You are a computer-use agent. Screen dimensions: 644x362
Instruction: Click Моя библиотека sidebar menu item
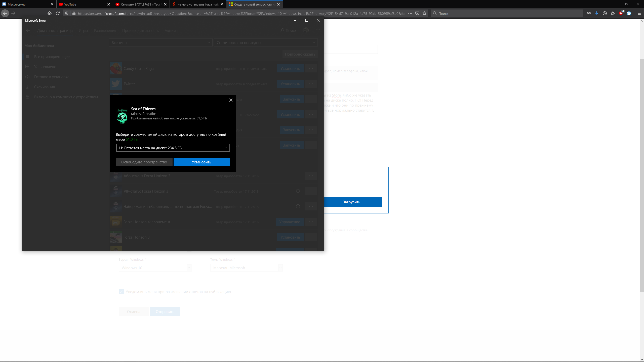click(39, 46)
